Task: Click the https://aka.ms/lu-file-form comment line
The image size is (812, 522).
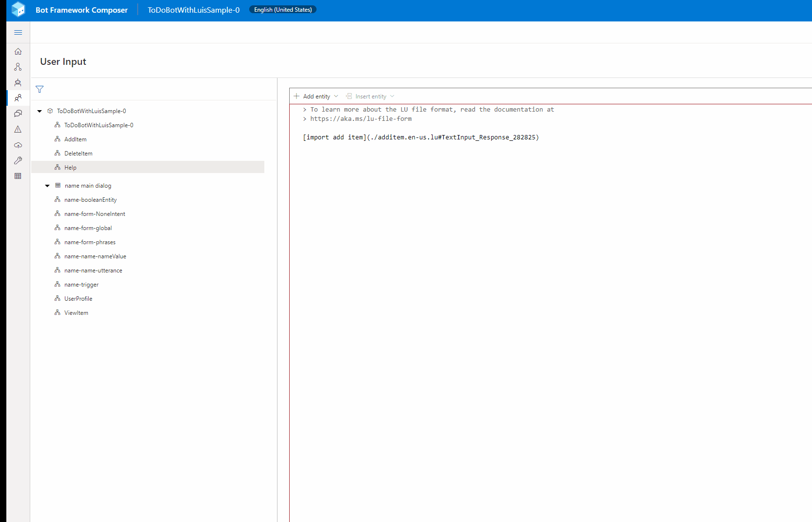Action: (x=357, y=119)
